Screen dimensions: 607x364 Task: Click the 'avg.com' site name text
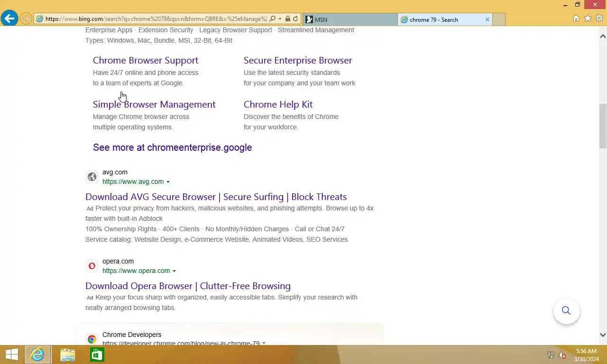(x=115, y=172)
